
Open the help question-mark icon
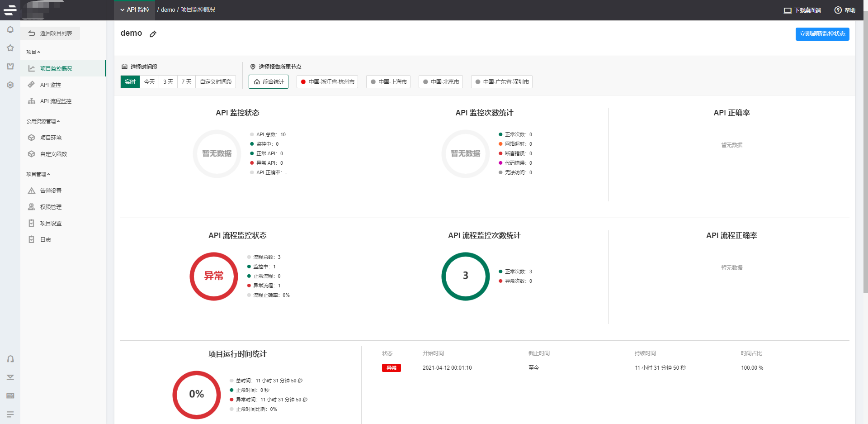[x=838, y=10]
